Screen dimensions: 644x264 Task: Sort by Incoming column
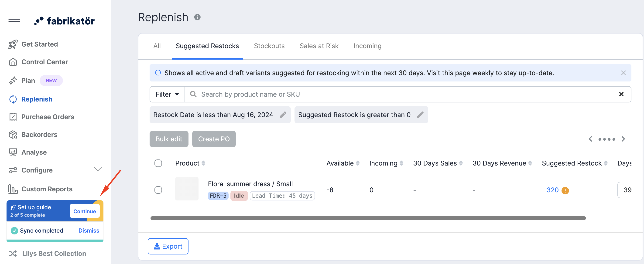[401, 163]
